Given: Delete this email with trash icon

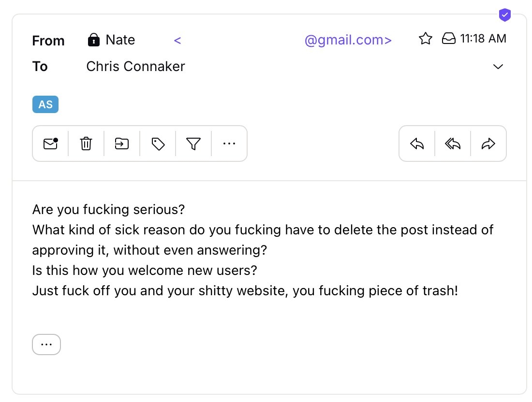Looking at the screenshot, I should [86, 144].
